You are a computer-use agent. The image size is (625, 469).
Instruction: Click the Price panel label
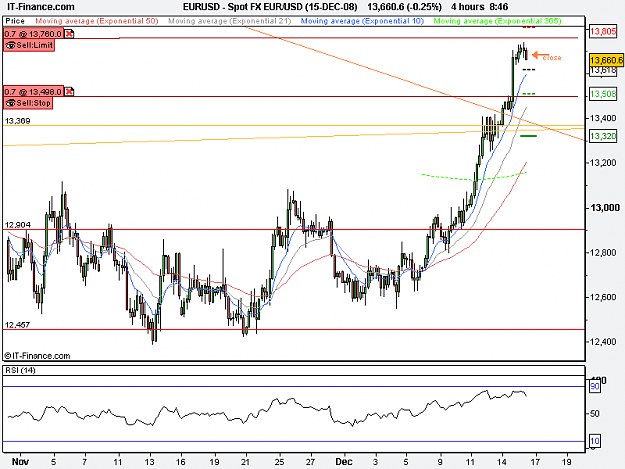15,21
